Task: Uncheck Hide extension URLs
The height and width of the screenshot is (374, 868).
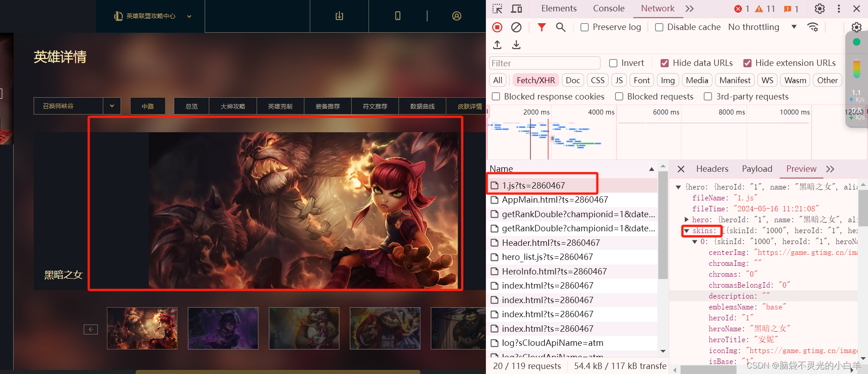Action: click(x=747, y=63)
